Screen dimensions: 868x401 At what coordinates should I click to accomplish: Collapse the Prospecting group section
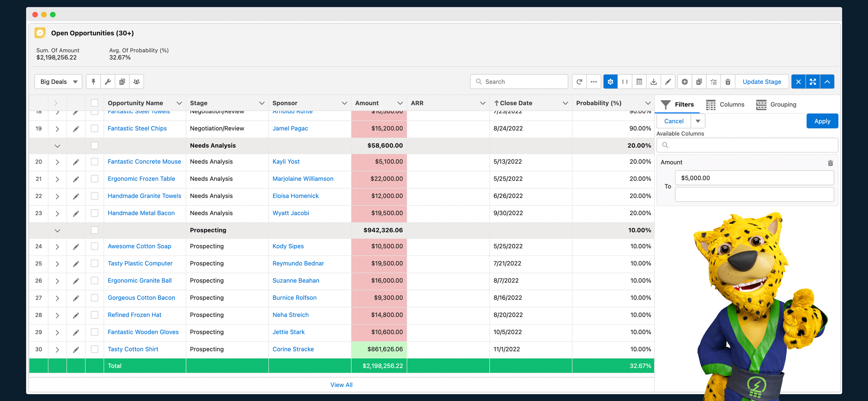coord(57,230)
